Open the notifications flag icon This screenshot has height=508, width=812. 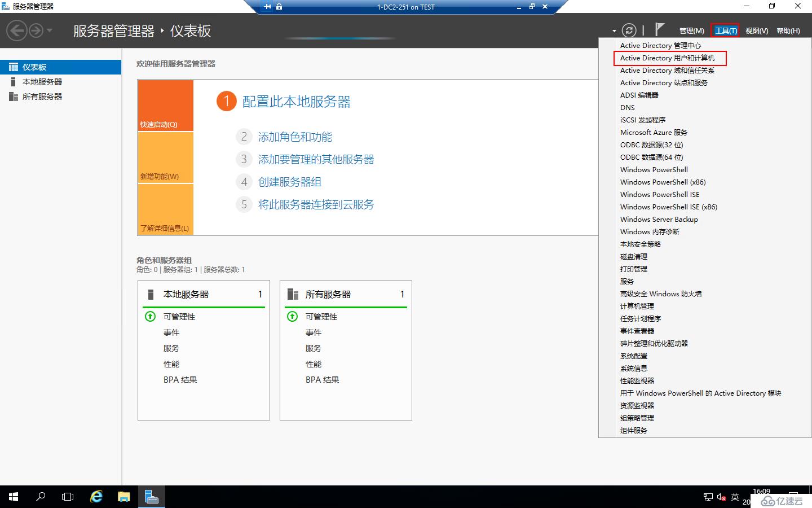660,29
